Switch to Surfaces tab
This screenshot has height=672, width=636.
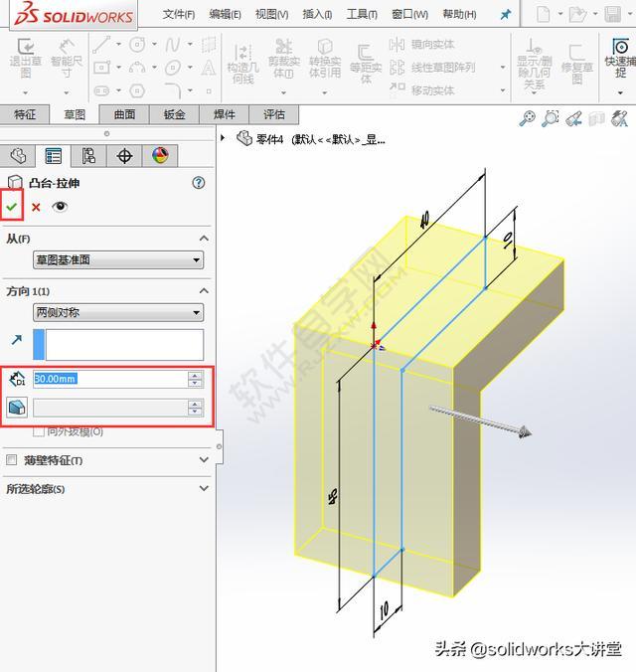click(124, 114)
